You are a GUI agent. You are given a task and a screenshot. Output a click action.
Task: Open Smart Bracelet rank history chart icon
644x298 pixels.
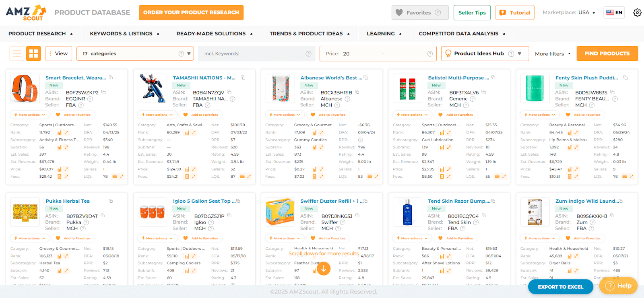[59, 132]
